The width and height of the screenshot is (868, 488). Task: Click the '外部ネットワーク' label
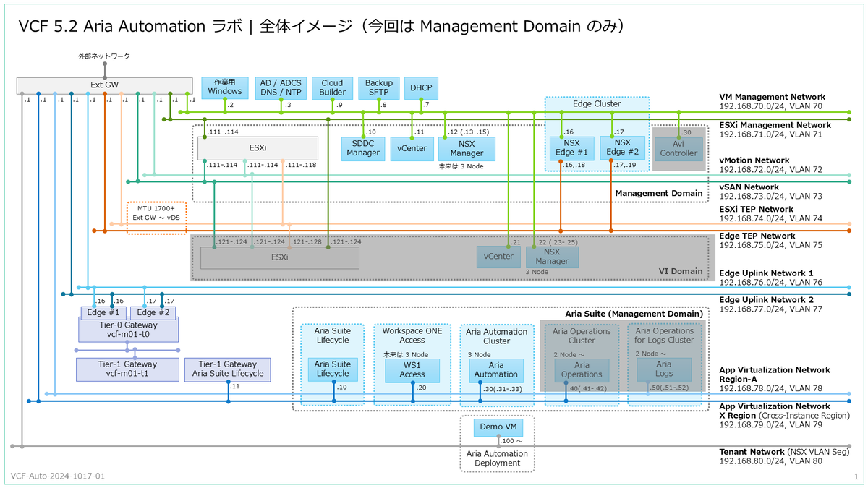(104, 56)
